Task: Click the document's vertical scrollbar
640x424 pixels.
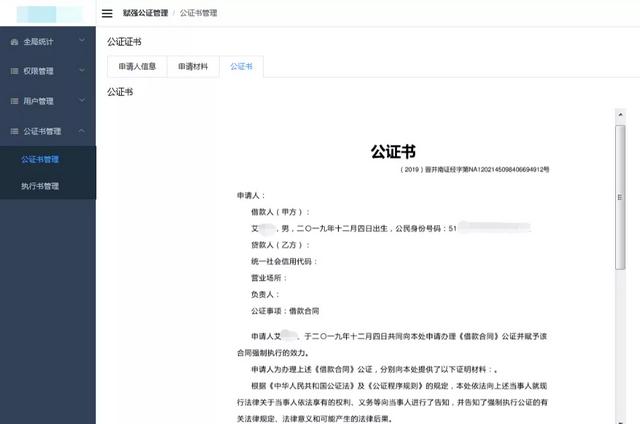Action: pyautogui.click(x=620, y=200)
